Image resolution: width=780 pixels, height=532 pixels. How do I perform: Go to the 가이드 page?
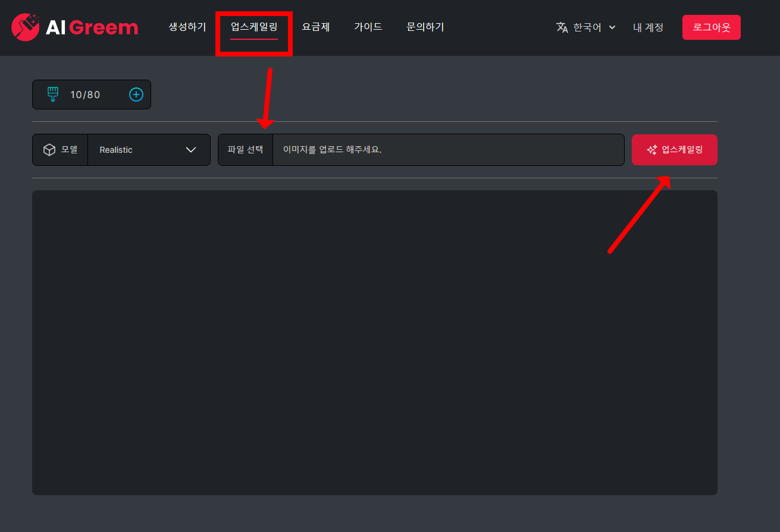[x=368, y=27]
